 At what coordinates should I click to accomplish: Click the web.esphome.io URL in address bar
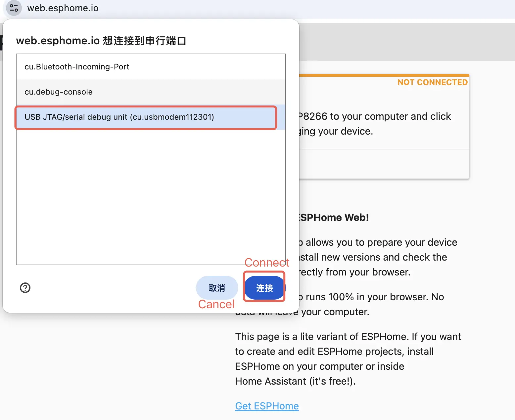[63, 8]
